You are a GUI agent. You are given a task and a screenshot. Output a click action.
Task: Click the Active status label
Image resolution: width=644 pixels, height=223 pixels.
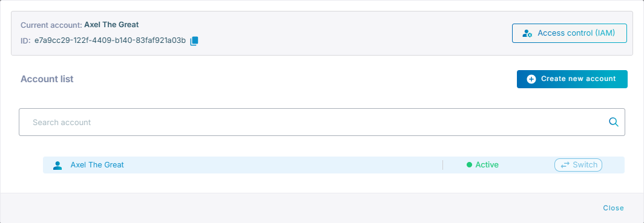(x=487, y=165)
